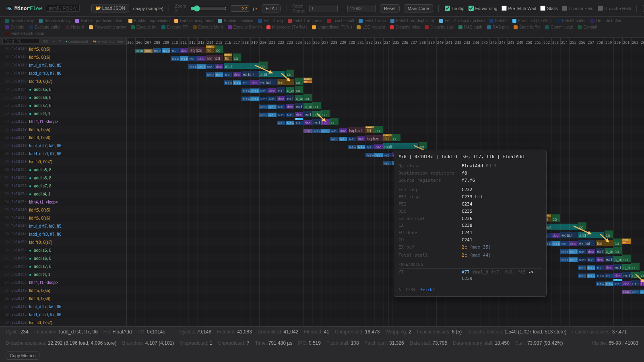Click the Fit All button

271,8
